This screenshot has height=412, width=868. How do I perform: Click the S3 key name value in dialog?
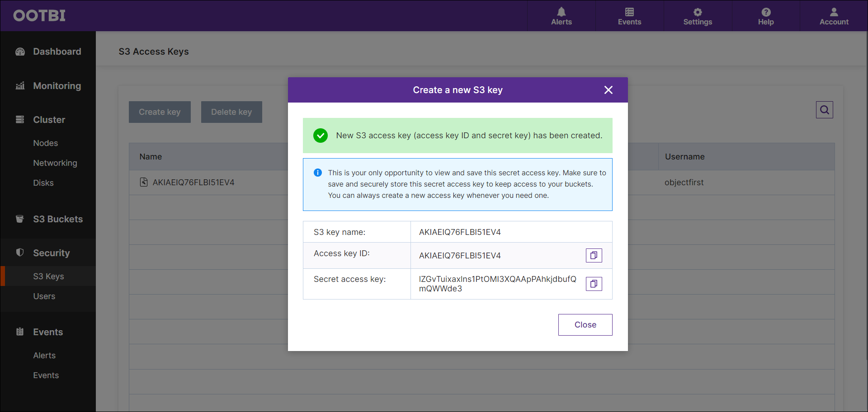point(460,232)
